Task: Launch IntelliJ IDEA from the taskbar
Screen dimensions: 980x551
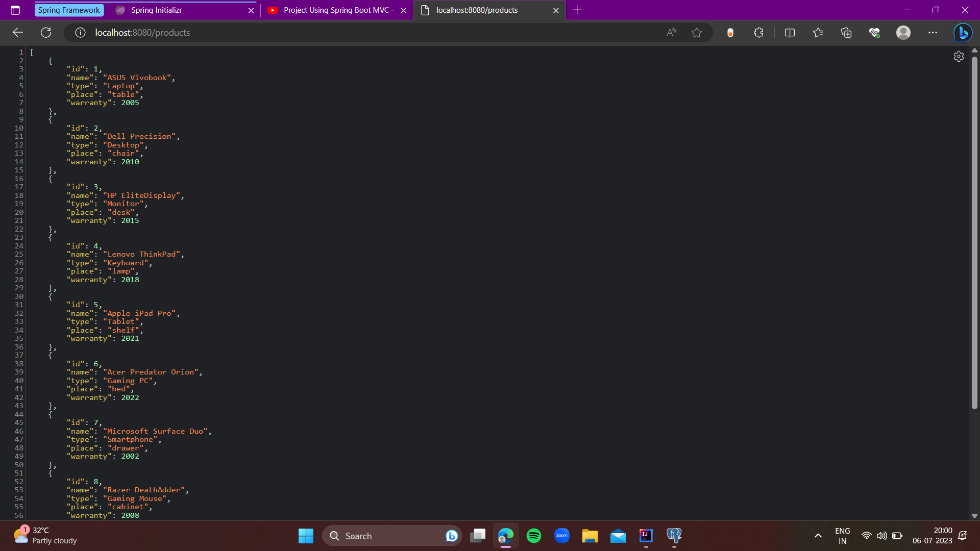Action: 646,536
